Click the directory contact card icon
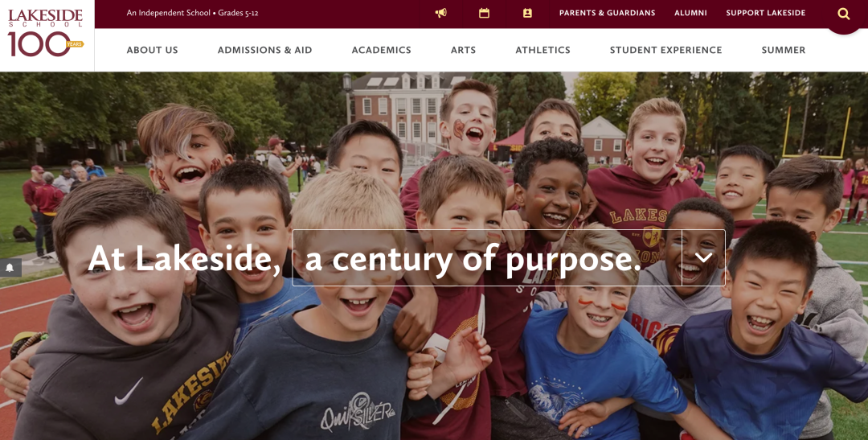This screenshot has height=440, width=868. coord(527,13)
